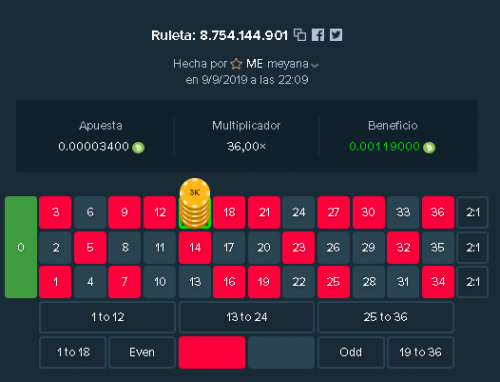Screen dimensions: 500x382
Task: Choose the 13 to 24 dozen bet
Action: coord(247,317)
